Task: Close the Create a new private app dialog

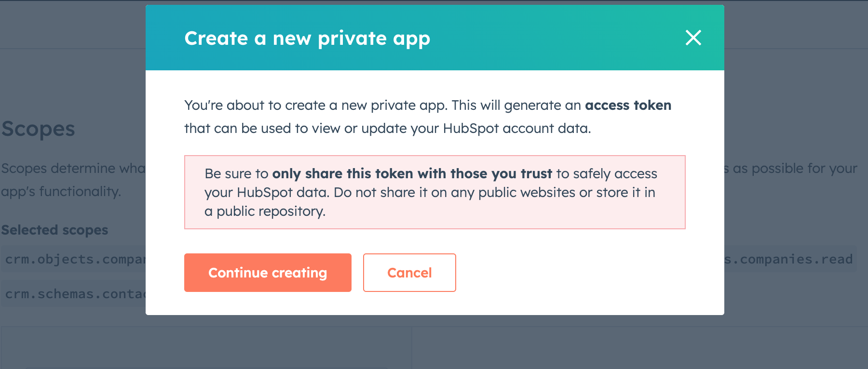Action: tap(693, 38)
